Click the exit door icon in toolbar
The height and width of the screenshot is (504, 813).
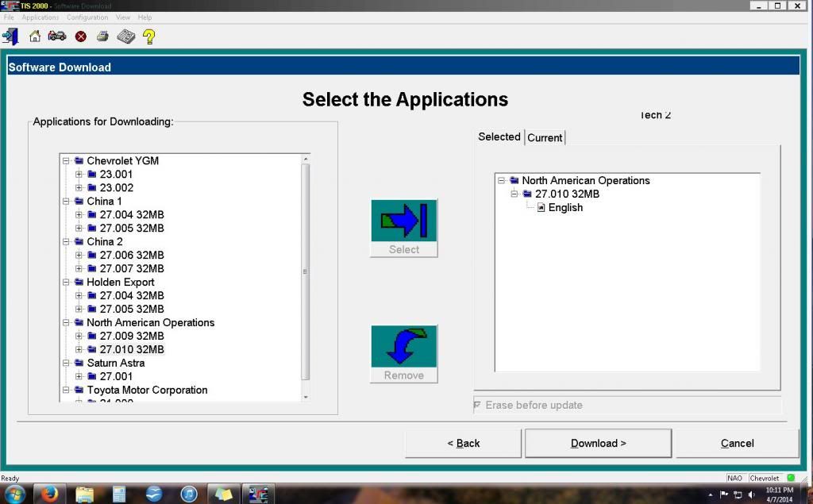point(10,36)
